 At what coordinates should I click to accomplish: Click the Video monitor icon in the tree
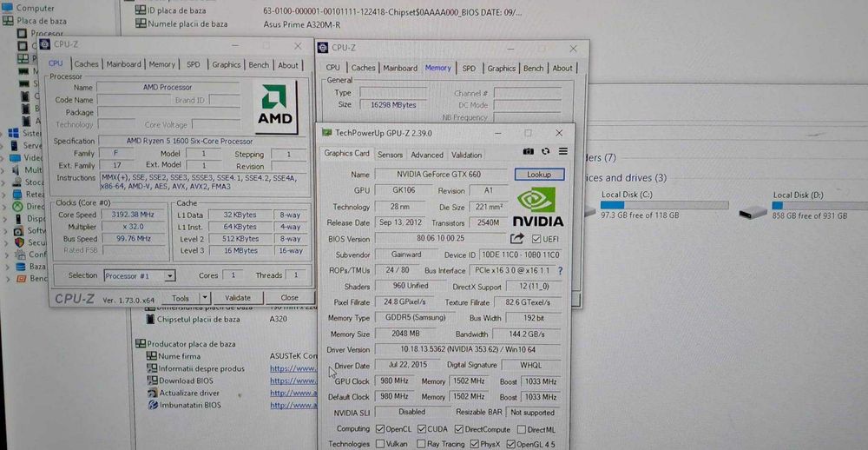click(x=16, y=158)
